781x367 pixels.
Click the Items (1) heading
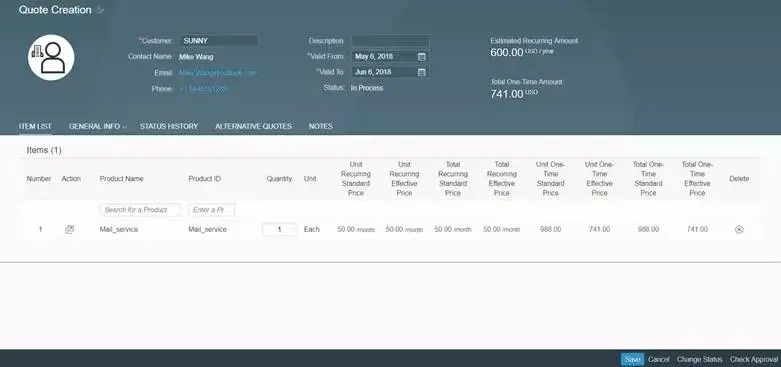[44, 150]
